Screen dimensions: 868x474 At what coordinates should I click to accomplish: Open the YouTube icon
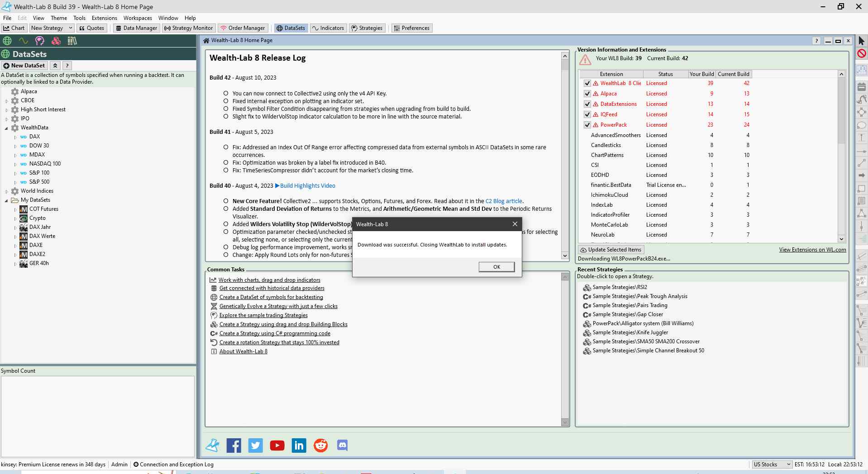[277, 446]
